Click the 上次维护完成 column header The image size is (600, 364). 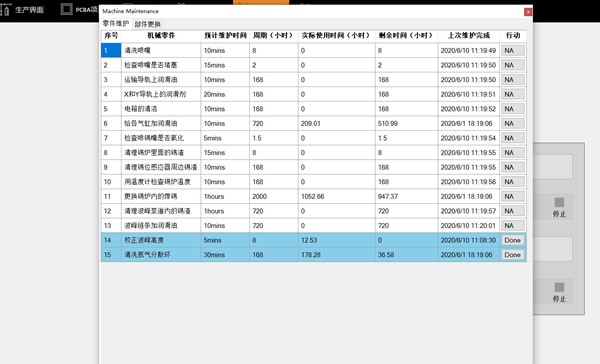click(x=469, y=36)
